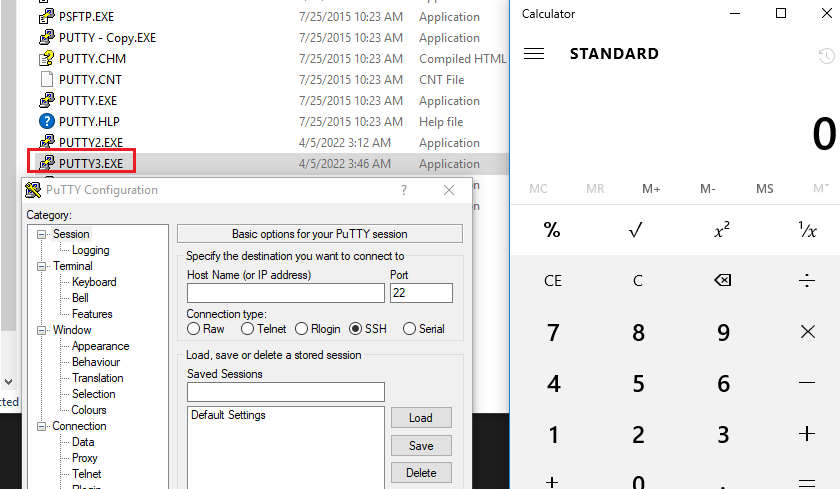Screen dimensions: 840x489
Task: Select Behaviour in the category tree
Action: pos(96,362)
